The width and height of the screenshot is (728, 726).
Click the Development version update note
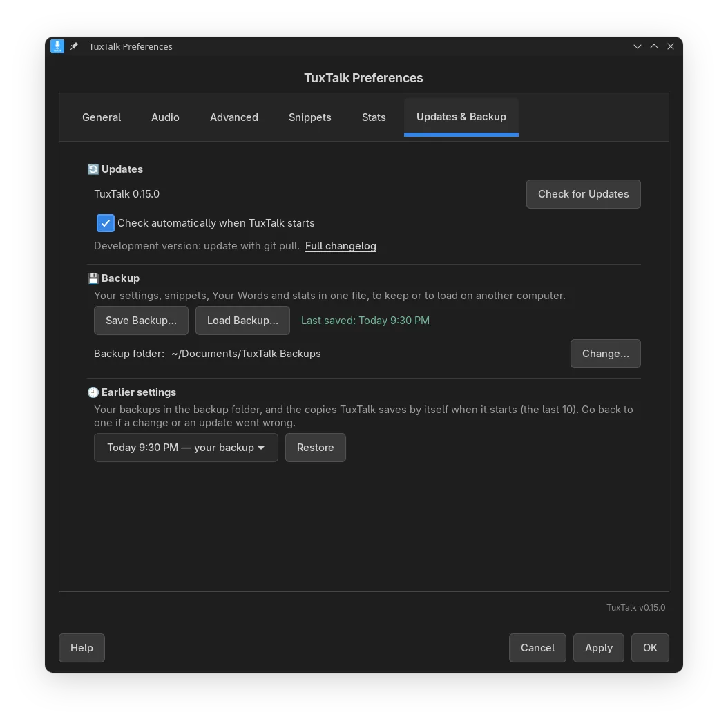[197, 246]
